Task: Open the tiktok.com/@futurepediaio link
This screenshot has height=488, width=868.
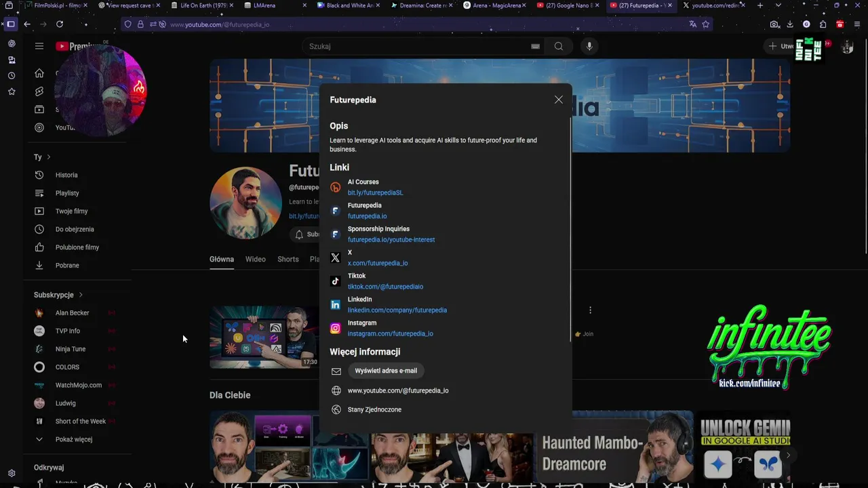Action: pos(385,287)
